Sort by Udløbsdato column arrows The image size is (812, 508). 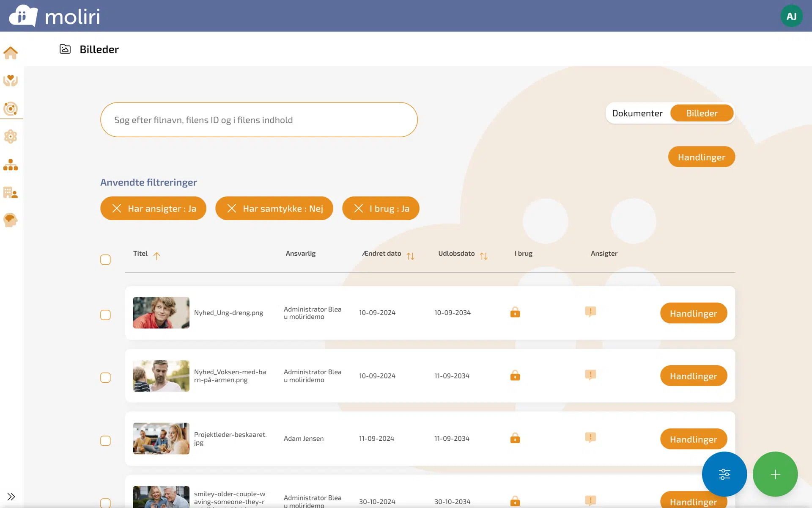484,256
